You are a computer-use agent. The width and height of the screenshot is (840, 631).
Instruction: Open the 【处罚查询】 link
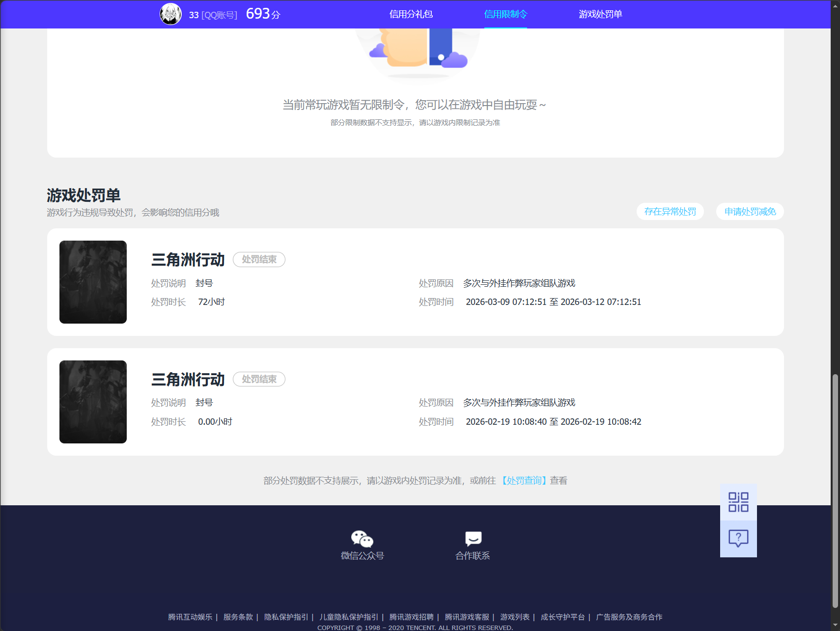tap(524, 481)
